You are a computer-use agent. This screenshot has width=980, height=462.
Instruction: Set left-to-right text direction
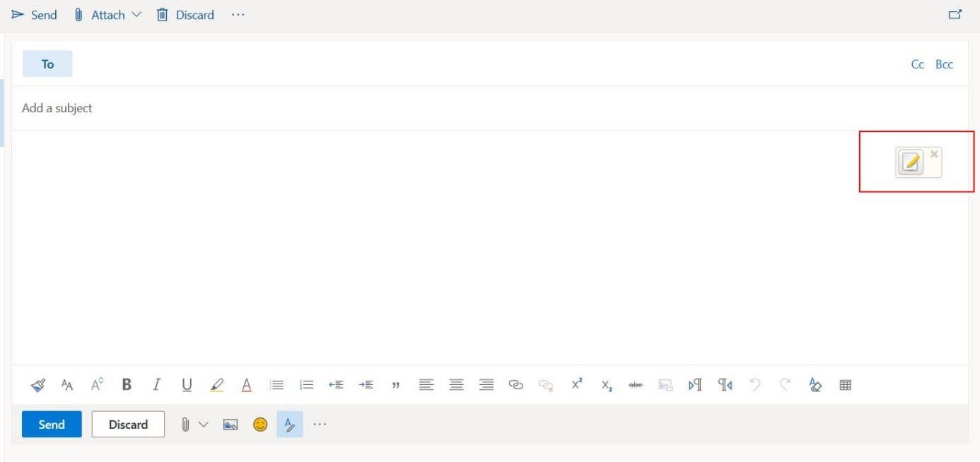coord(695,385)
